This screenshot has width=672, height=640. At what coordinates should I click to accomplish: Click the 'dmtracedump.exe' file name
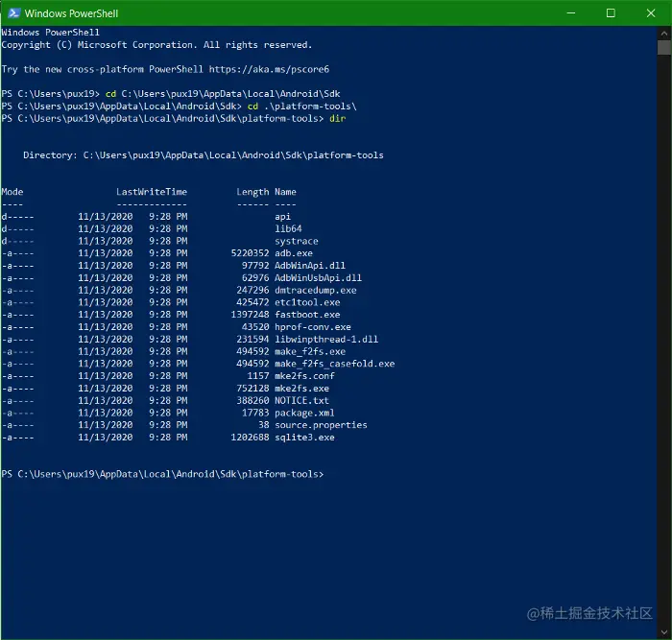point(316,291)
